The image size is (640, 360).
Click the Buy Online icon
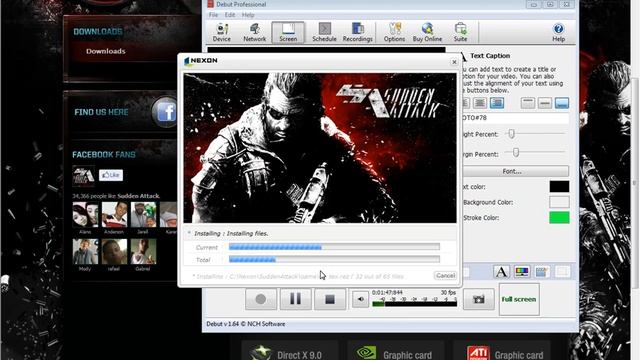point(427,32)
